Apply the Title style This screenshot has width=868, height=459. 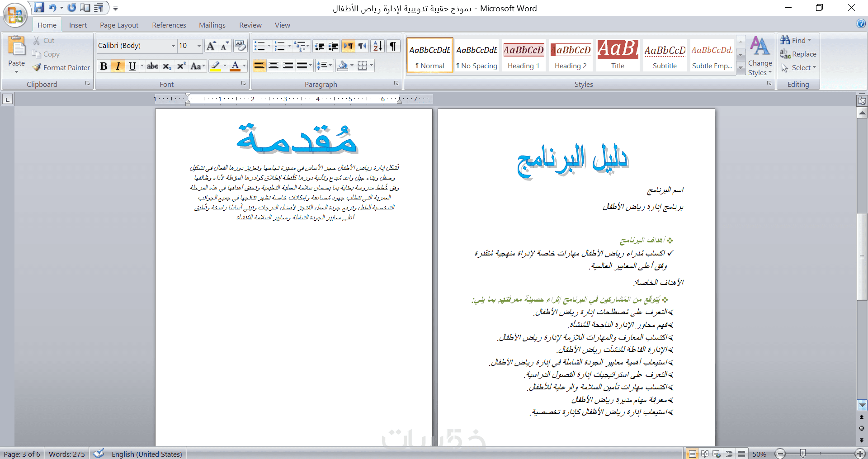[618, 55]
